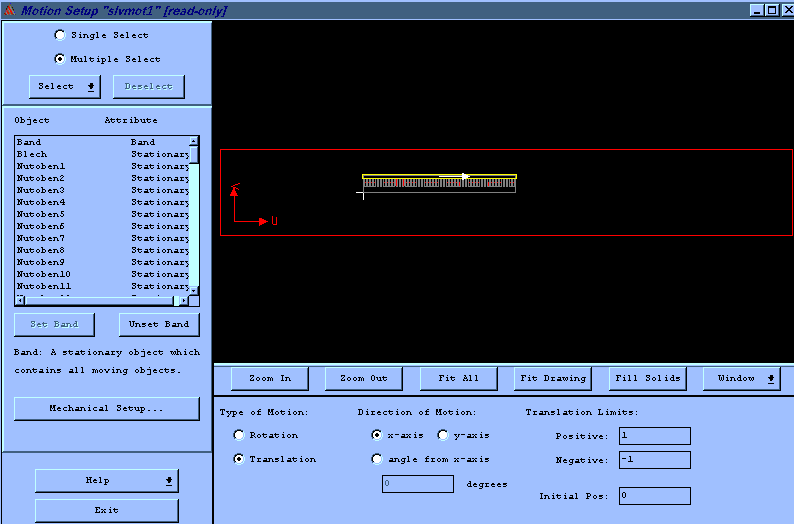
Task: Click the application logo in title bar
Action: (x=9, y=10)
